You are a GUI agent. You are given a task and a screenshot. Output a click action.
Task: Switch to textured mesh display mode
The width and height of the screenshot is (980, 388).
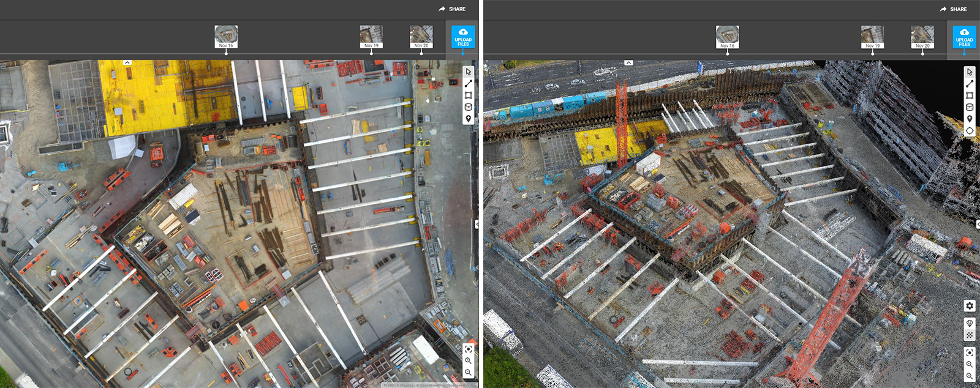click(x=970, y=323)
